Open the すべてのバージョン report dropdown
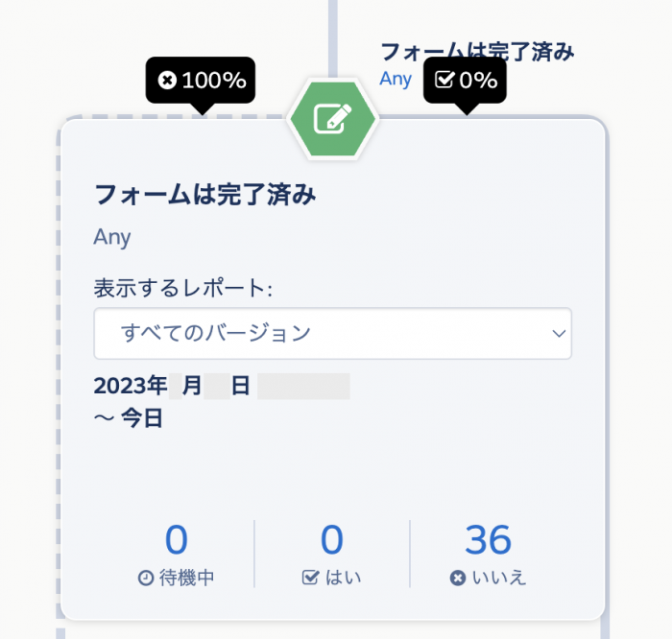The image size is (672, 639). pyautogui.click(x=332, y=333)
